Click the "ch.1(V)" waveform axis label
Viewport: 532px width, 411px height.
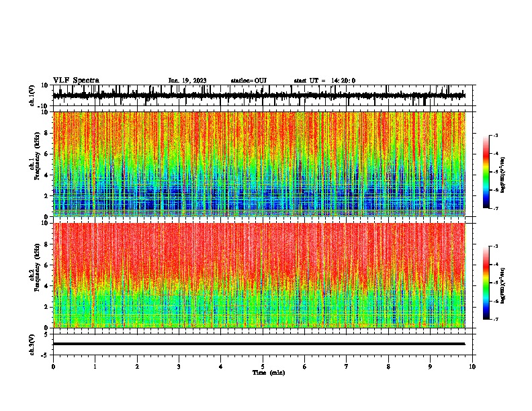tap(32, 95)
